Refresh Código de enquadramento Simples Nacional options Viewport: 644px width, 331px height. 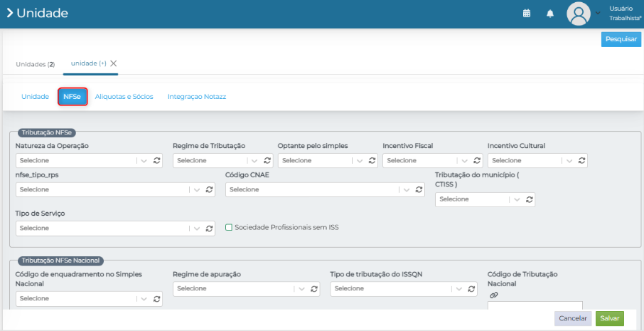[156, 299]
